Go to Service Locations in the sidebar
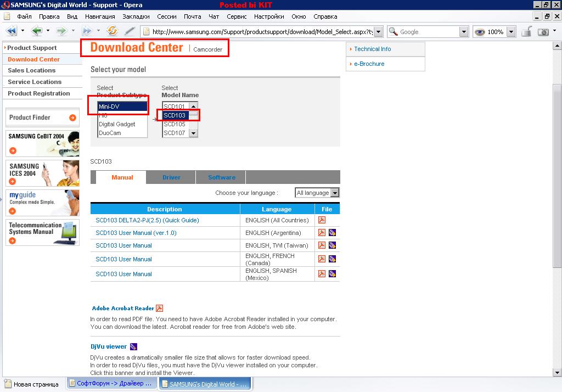562x392 pixels. click(35, 82)
